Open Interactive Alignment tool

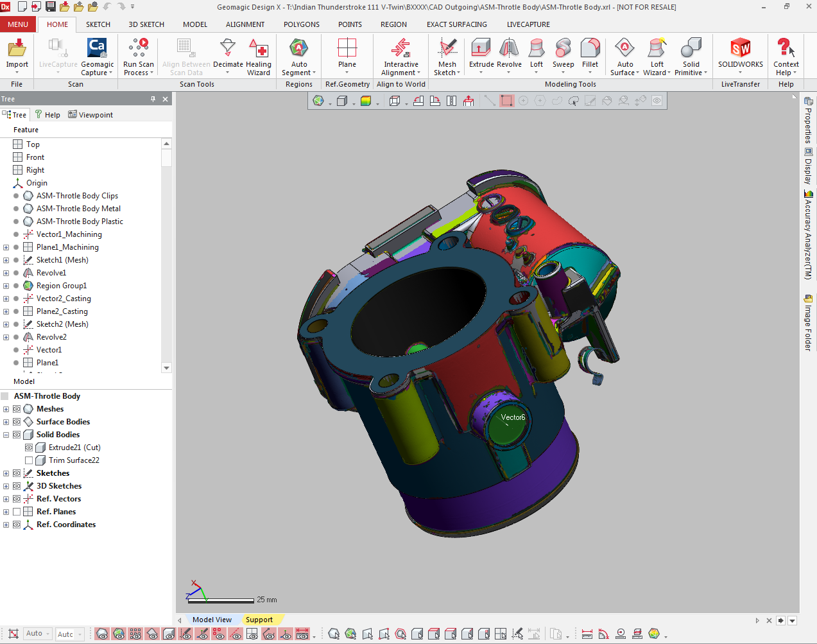tap(401, 57)
